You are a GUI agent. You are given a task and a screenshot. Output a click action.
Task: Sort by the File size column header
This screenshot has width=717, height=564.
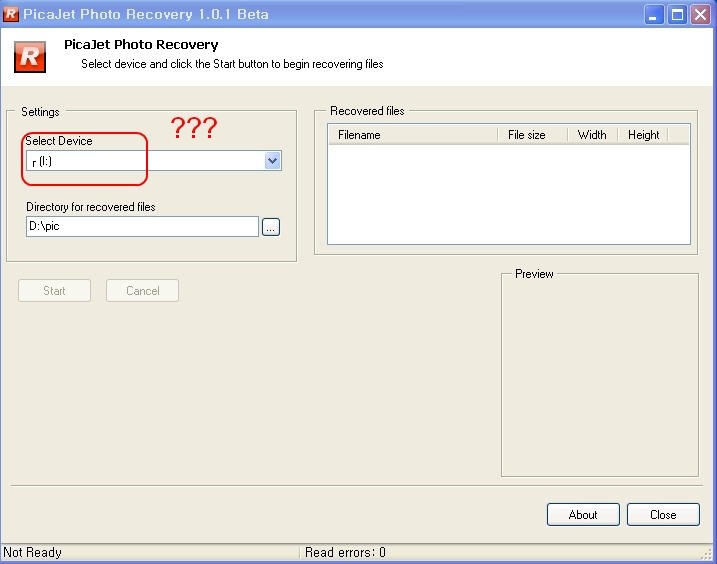[532, 135]
